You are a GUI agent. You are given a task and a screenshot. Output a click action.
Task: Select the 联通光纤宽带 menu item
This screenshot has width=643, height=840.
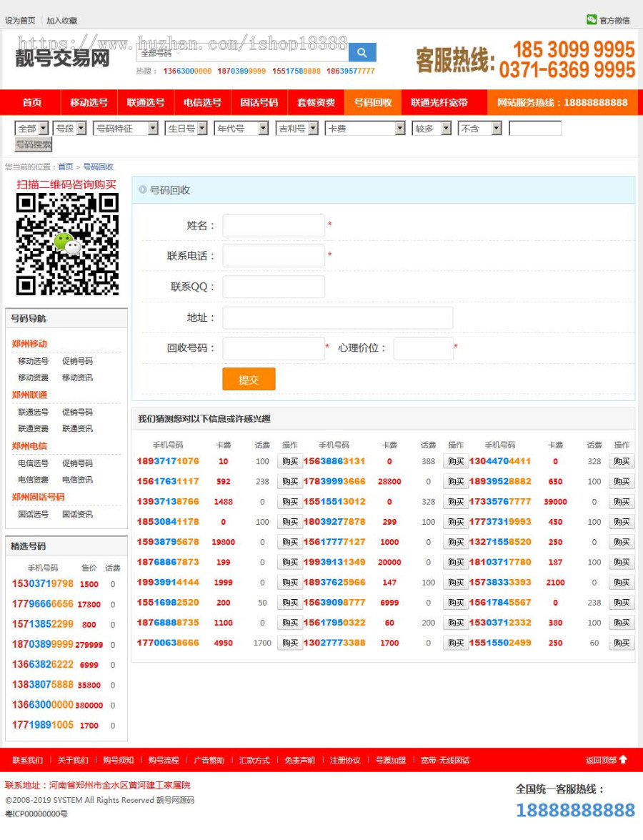pos(438,102)
